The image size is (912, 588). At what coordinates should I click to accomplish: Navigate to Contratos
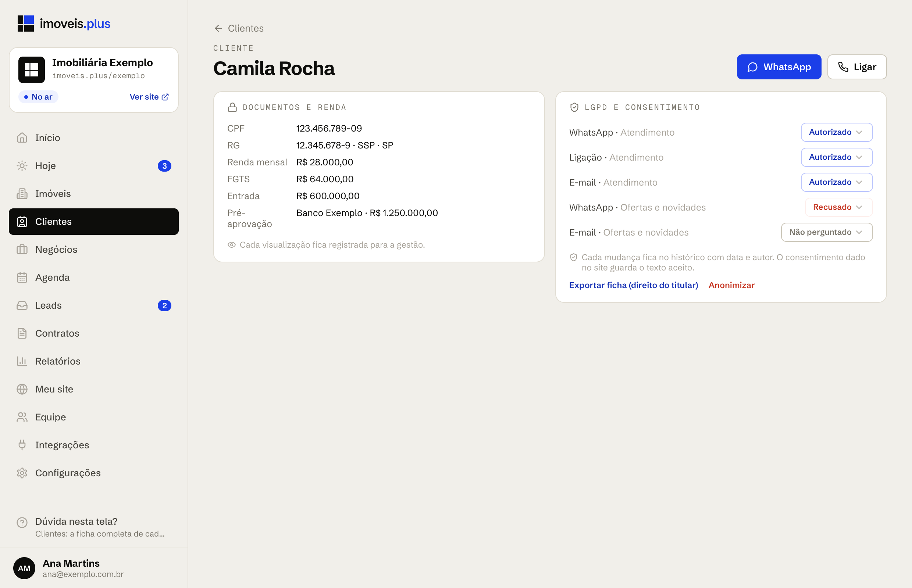pos(94,333)
